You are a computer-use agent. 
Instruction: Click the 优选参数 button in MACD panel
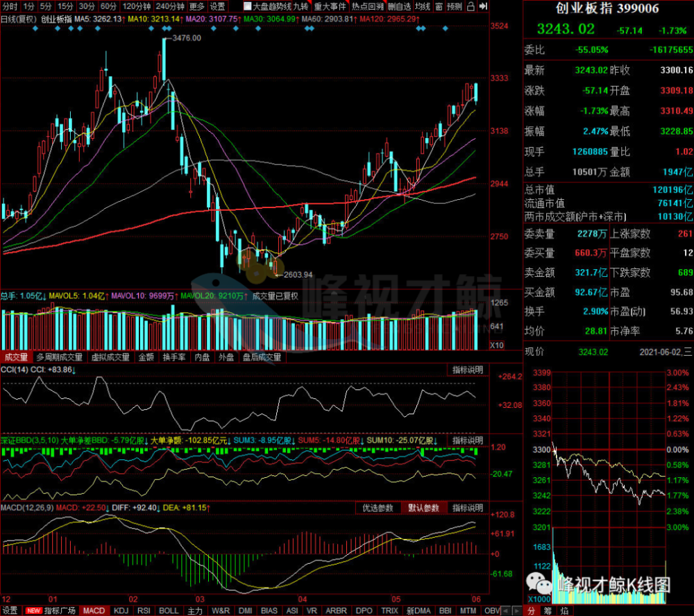378,508
